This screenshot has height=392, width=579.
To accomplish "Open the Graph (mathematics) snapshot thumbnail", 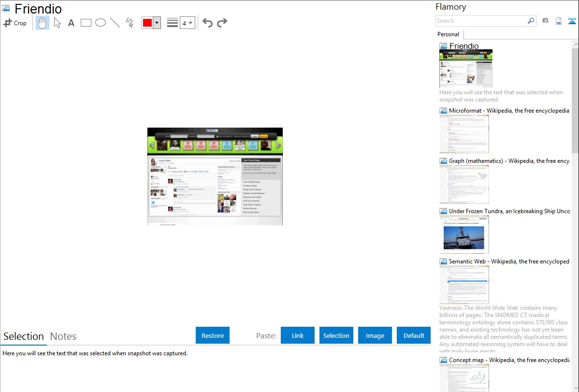I will pyautogui.click(x=464, y=184).
